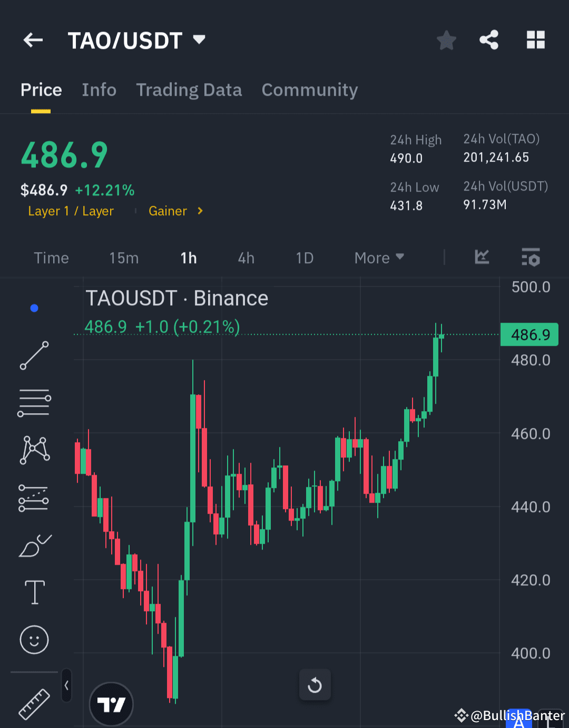Viewport: 569px width, 728px height.
Task: Click the chart refresh button
Action: (315, 685)
